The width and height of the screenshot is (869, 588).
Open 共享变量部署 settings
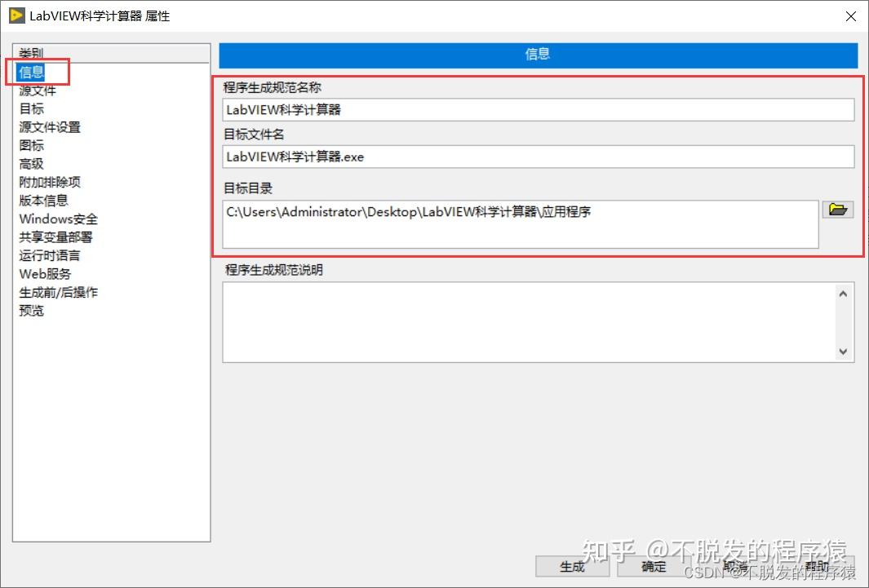[x=55, y=237]
